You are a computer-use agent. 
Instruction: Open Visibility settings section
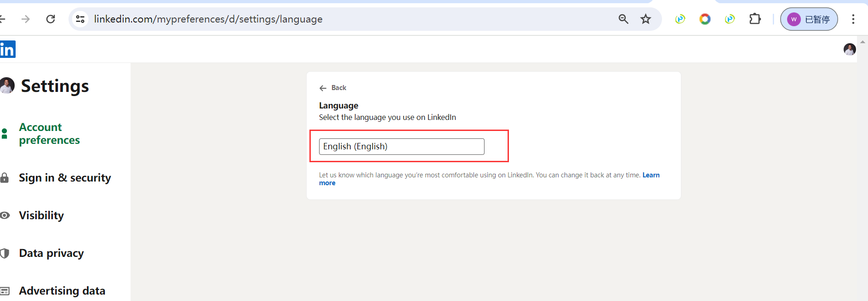tap(41, 216)
